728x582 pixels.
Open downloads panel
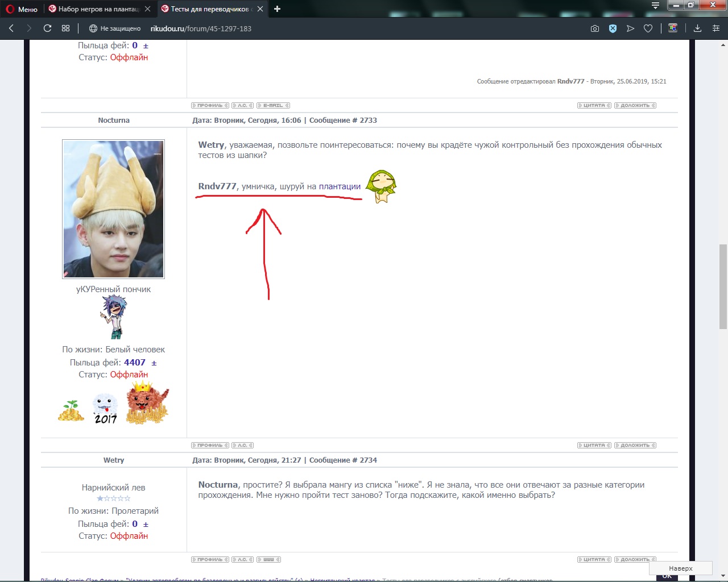(x=698, y=28)
